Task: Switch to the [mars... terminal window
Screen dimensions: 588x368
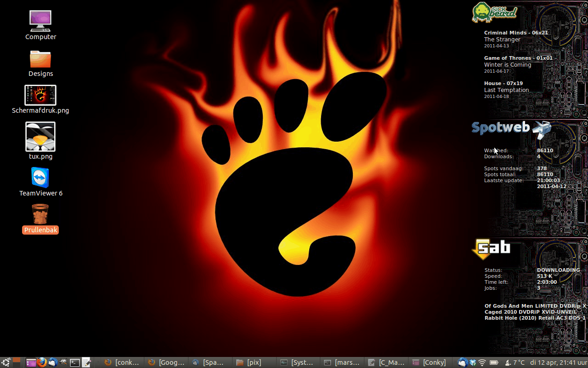Action: 342,362
